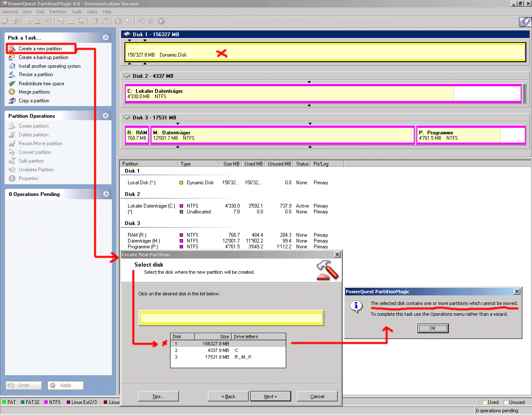Open the Tools menu

click(77, 12)
